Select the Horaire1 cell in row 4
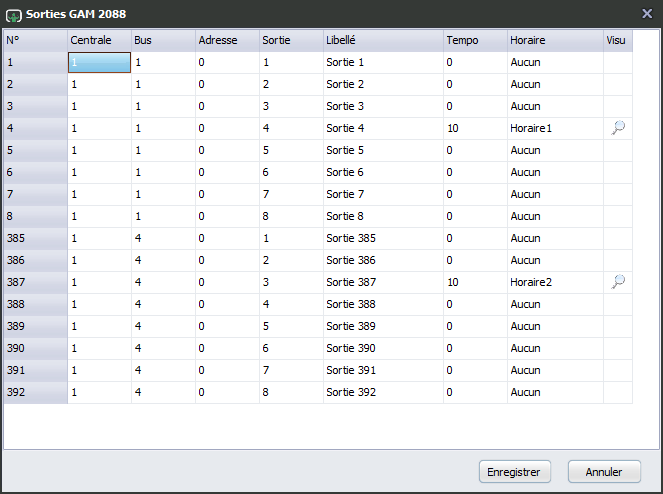 (x=555, y=129)
